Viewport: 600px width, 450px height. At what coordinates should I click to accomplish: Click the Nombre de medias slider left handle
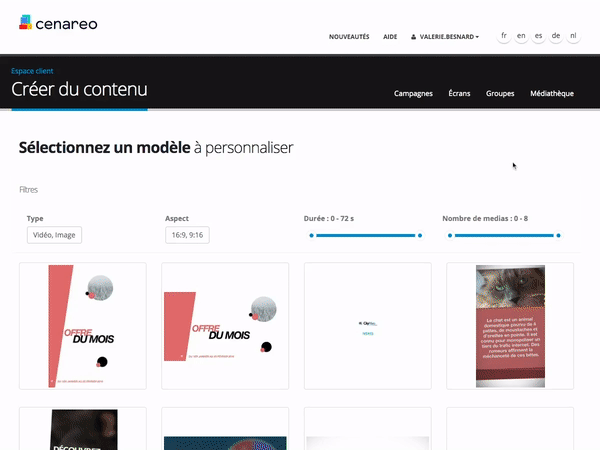(x=450, y=235)
